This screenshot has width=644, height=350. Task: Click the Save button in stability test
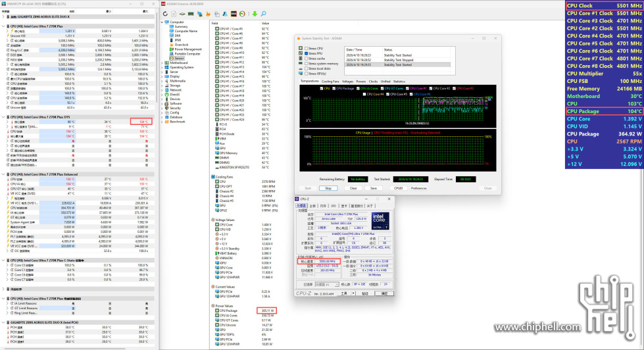point(374,188)
